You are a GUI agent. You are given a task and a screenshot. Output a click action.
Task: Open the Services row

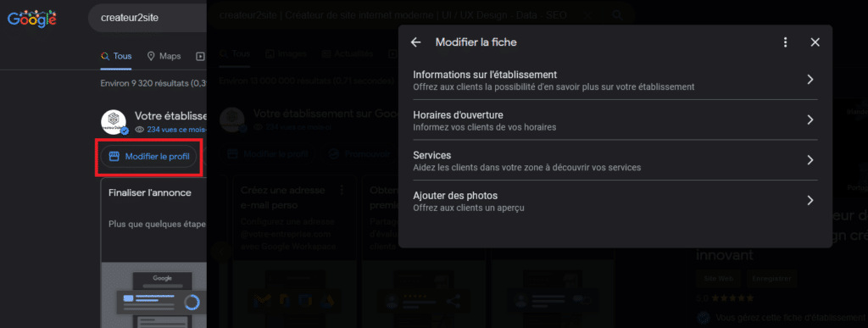(x=615, y=160)
